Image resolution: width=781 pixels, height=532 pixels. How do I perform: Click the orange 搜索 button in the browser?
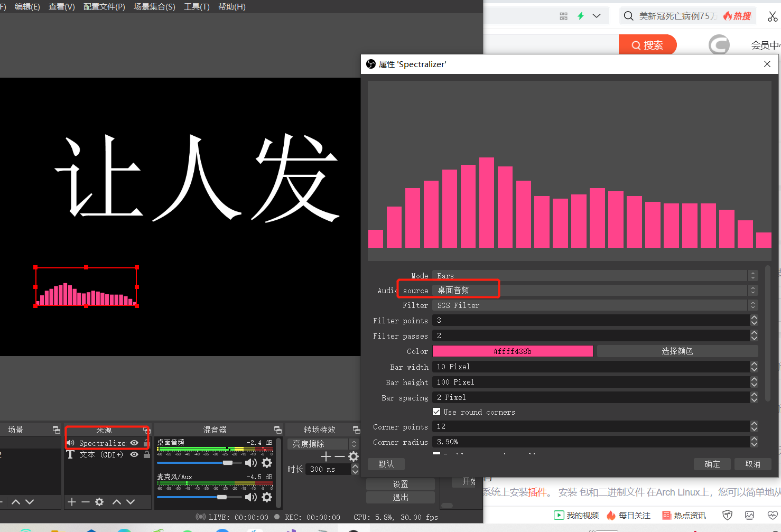pos(648,45)
